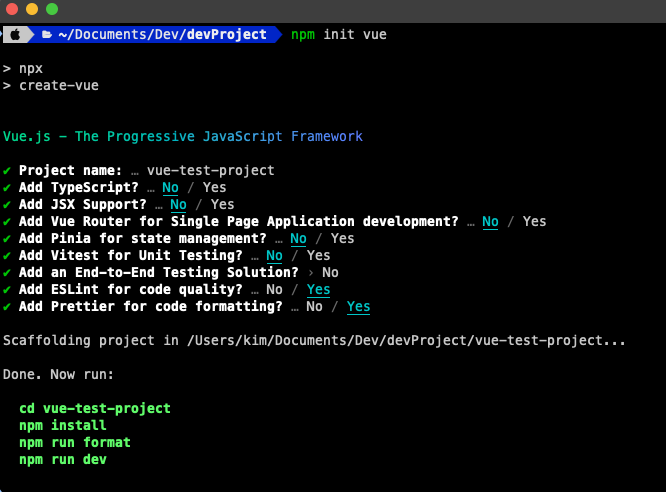The height and width of the screenshot is (492, 666).
Task: Click the checkmark beside Add TypeScript
Action: 7,188
